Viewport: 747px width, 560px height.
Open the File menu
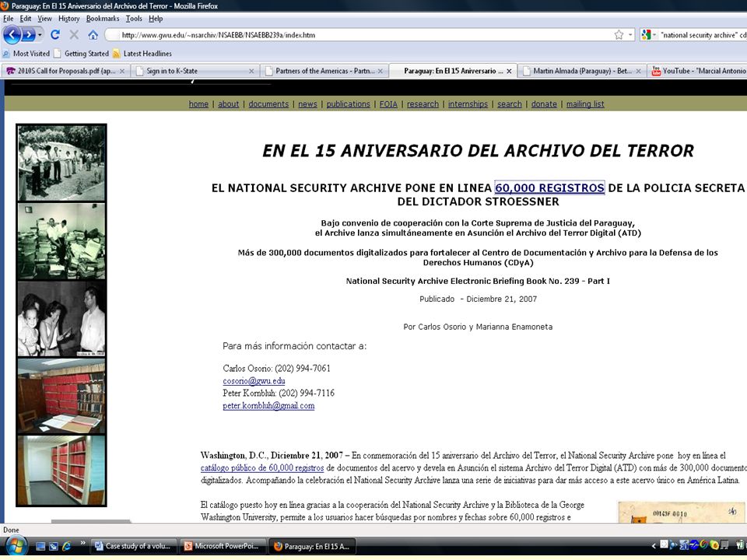click(8, 19)
